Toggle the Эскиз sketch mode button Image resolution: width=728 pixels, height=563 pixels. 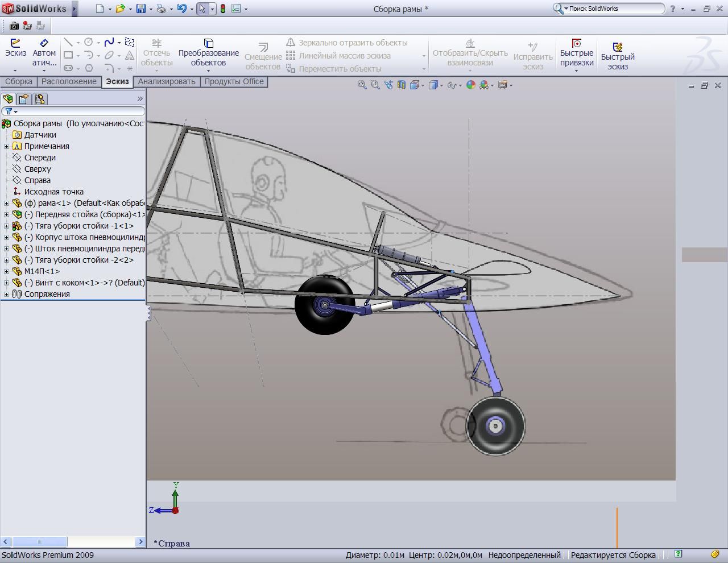point(15,48)
